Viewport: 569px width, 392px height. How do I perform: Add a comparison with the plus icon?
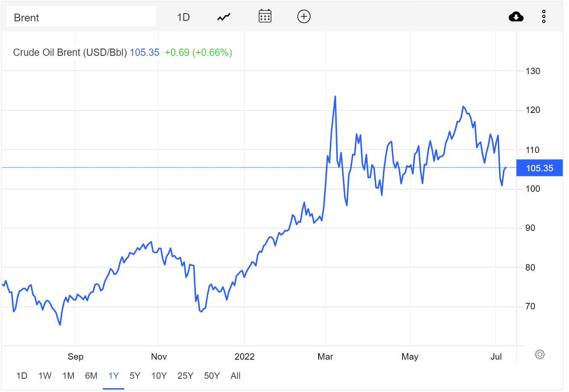pos(304,17)
